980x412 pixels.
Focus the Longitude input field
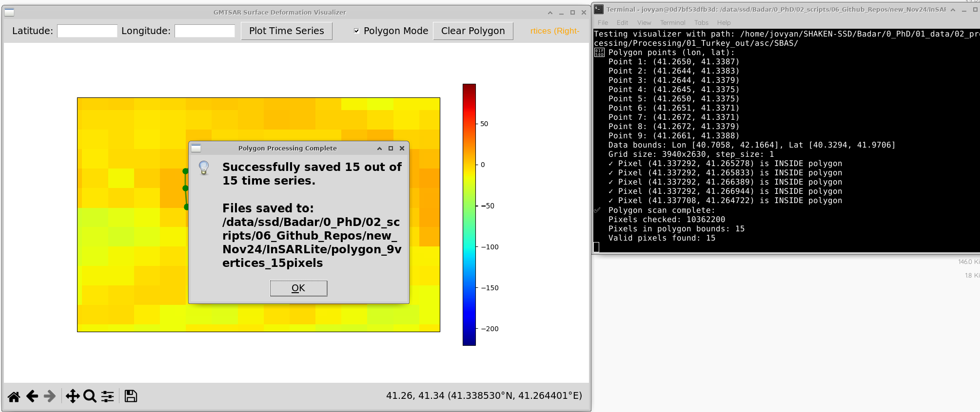coord(205,31)
